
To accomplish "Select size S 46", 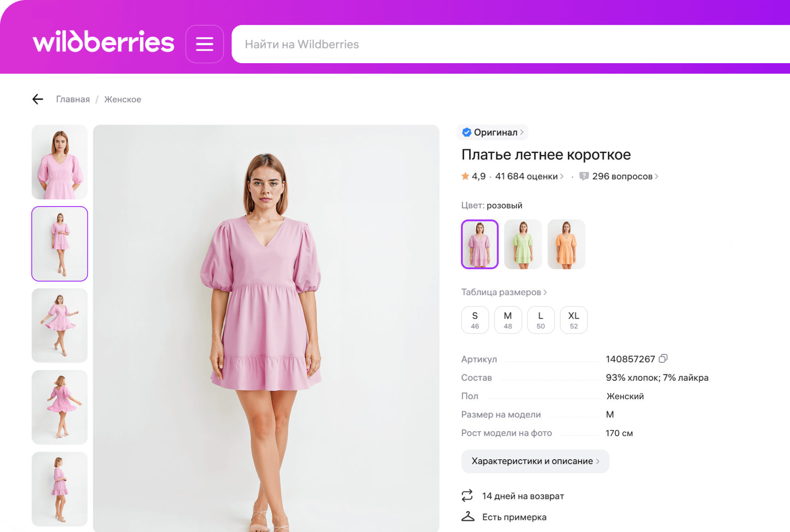I will point(475,320).
